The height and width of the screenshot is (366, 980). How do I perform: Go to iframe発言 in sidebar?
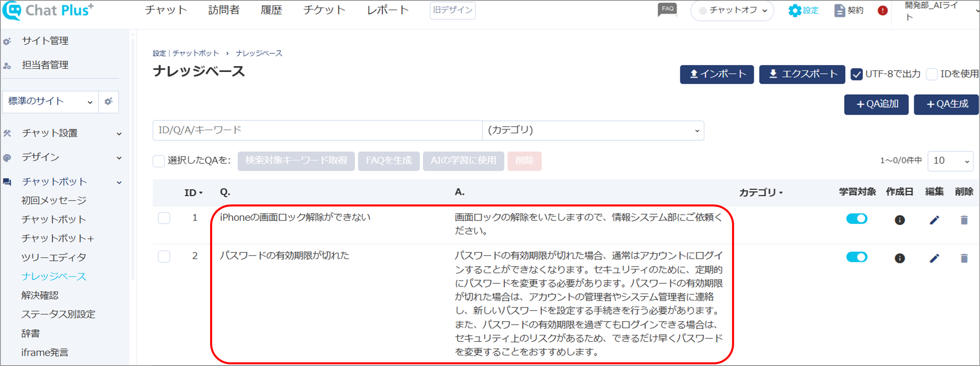45,352
